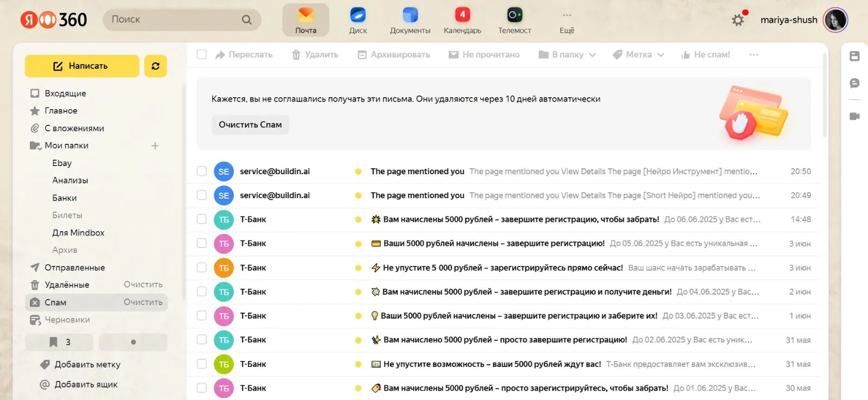This screenshot has width=868, height=400.
Task: Open the settings gear icon
Action: click(738, 20)
